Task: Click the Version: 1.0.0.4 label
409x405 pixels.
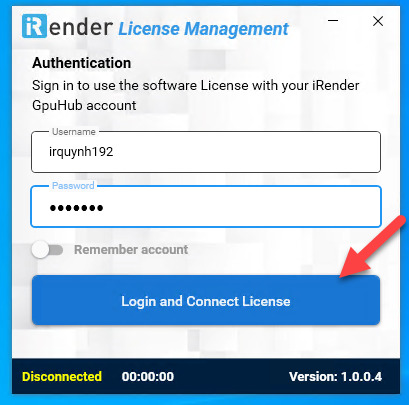Action: [335, 377]
